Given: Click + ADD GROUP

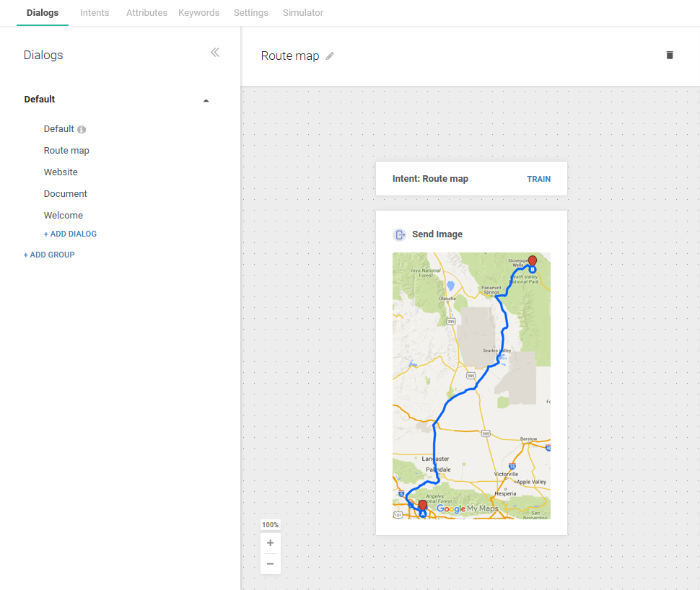Looking at the screenshot, I should point(49,255).
